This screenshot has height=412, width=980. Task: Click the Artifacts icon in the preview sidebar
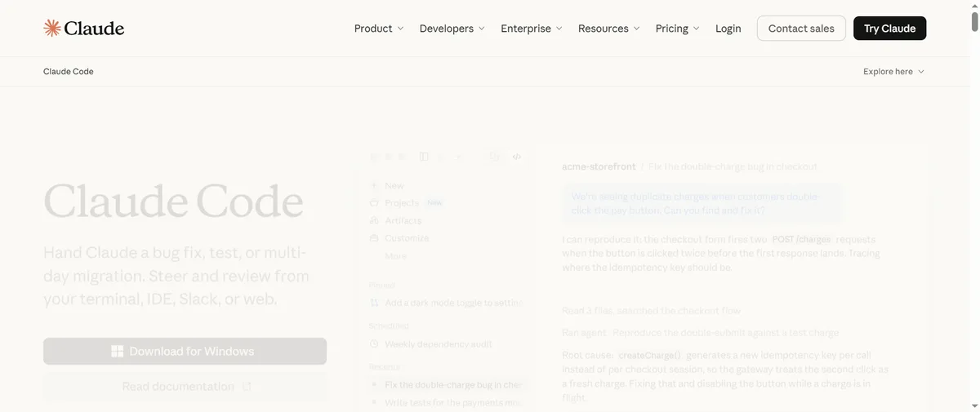click(x=374, y=220)
